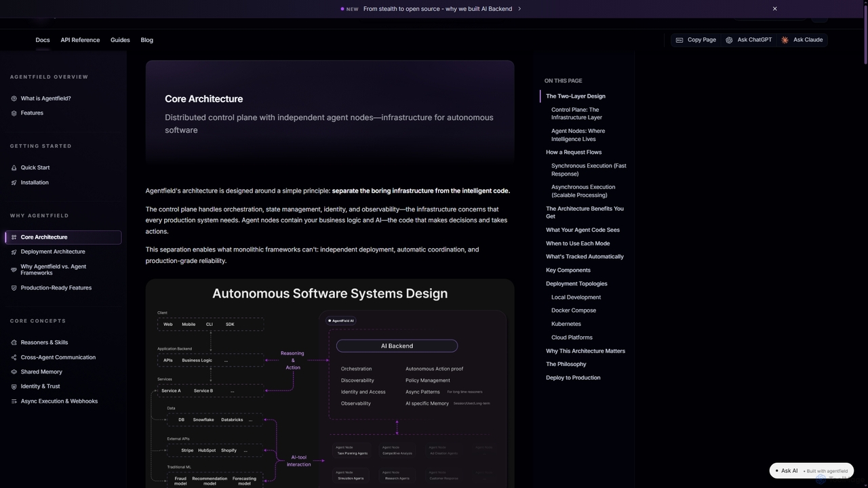Open Why Agentfield vs. Agent Frameworks
Image resolution: width=868 pixels, height=488 pixels.
[54, 270]
